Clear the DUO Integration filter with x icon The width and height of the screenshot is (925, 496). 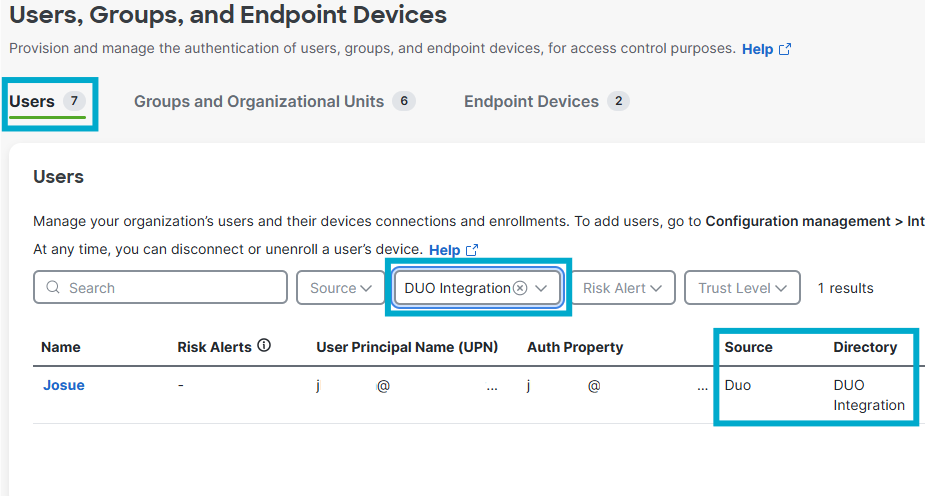click(x=520, y=288)
